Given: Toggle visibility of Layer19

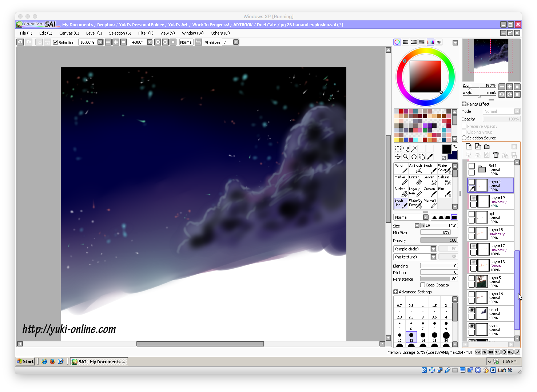Looking at the screenshot, I should pos(473,198).
